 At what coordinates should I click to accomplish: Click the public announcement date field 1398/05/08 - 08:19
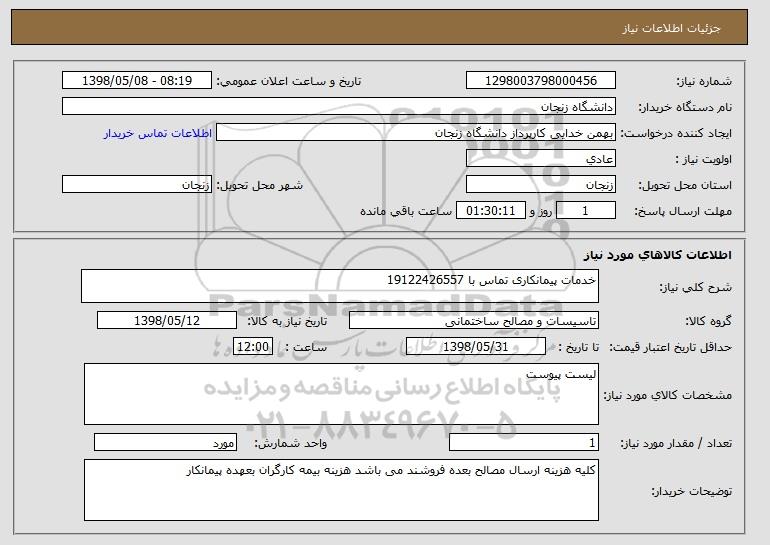pyautogui.click(x=137, y=81)
